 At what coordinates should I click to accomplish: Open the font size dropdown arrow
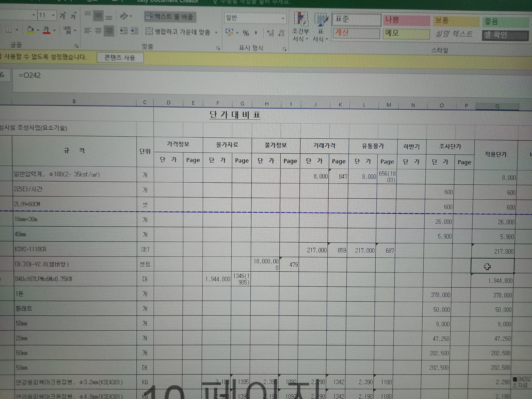(x=53, y=15)
